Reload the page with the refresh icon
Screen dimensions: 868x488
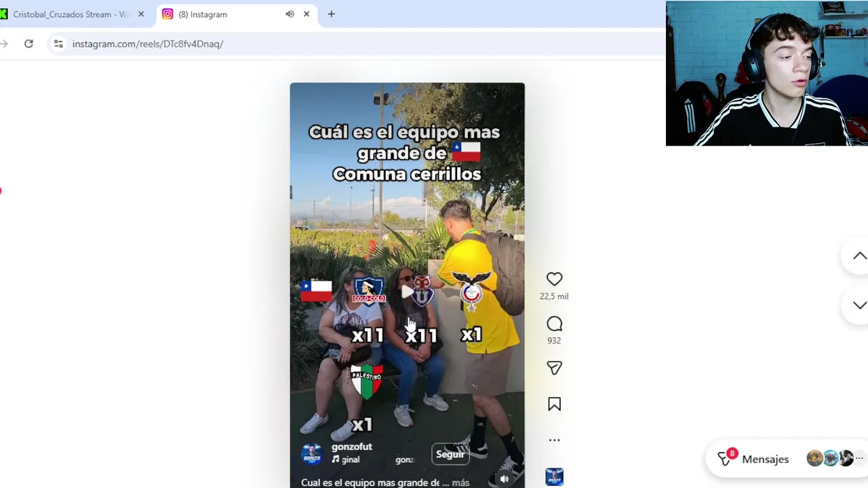[28, 43]
